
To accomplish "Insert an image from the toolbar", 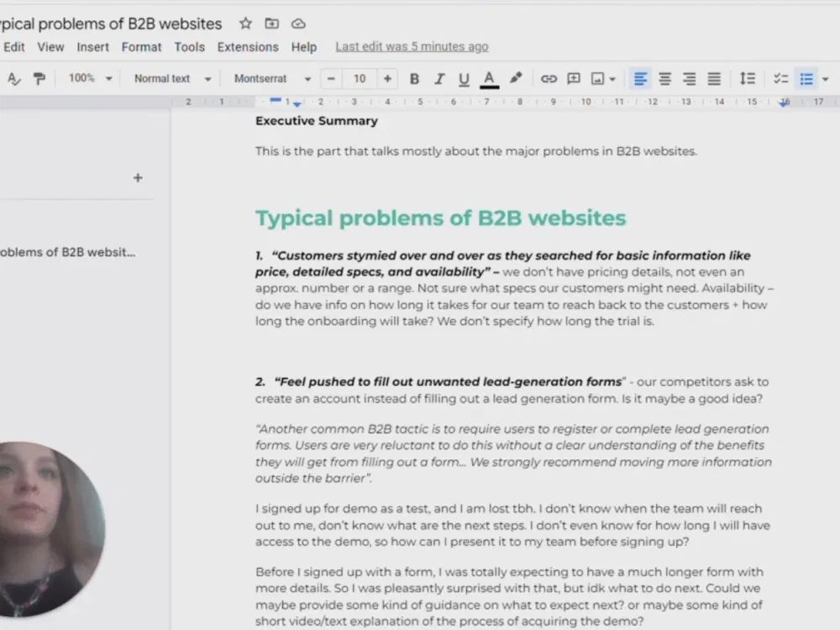I will click(x=597, y=79).
